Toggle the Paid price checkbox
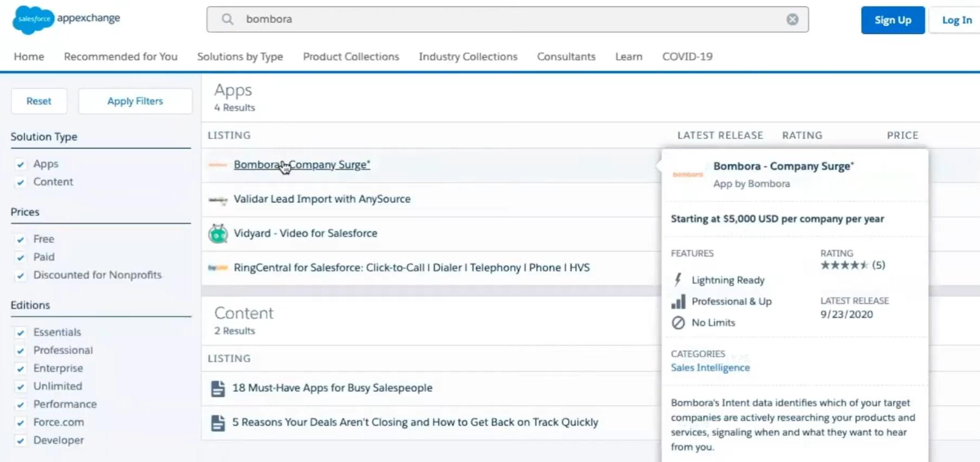This screenshot has width=980, height=462. (20, 257)
